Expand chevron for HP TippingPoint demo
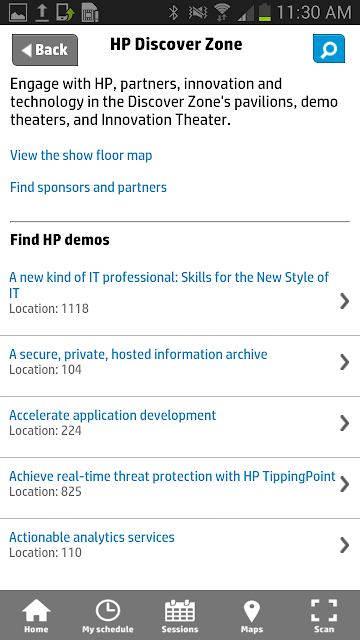This screenshot has width=360, height=640. pos(345,484)
